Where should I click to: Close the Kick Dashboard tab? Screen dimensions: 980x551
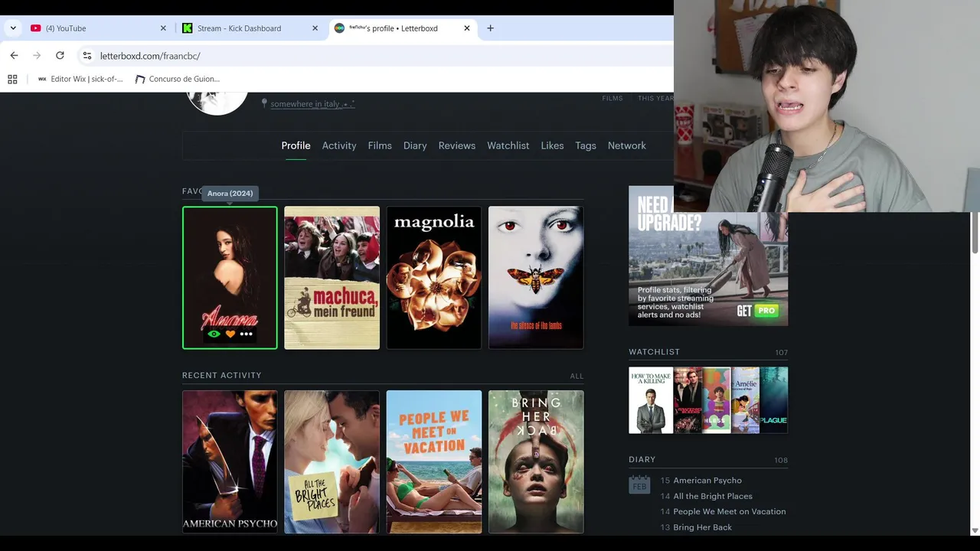315,28
